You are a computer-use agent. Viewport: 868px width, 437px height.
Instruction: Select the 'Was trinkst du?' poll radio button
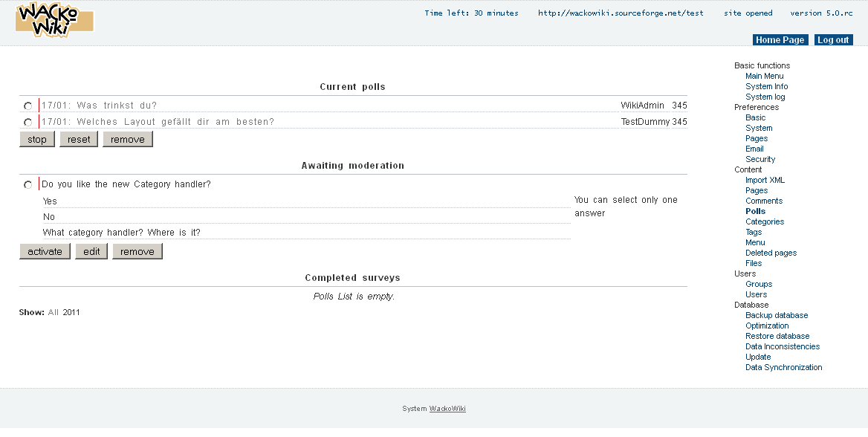pyautogui.click(x=27, y=106)
